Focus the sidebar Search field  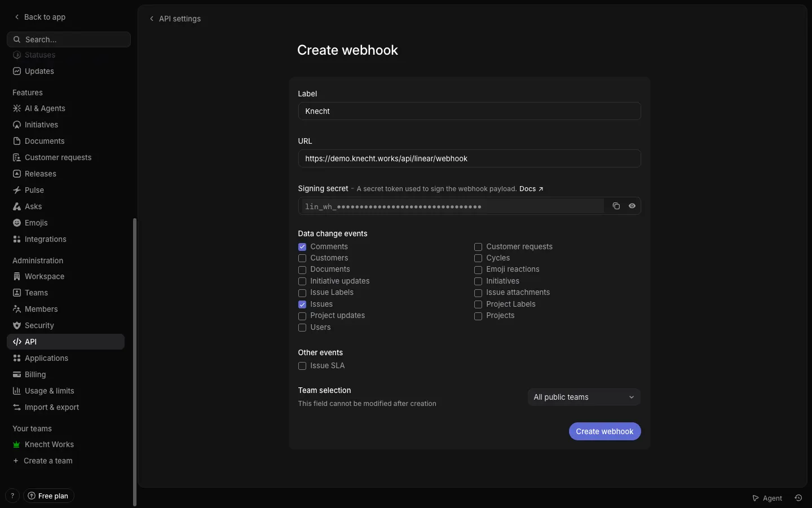point(69,39)
